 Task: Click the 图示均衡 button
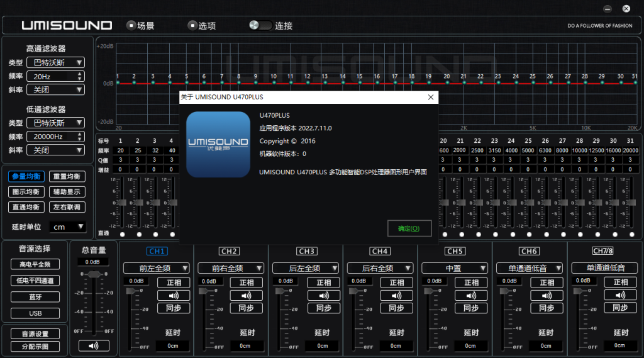click(26, 192)
